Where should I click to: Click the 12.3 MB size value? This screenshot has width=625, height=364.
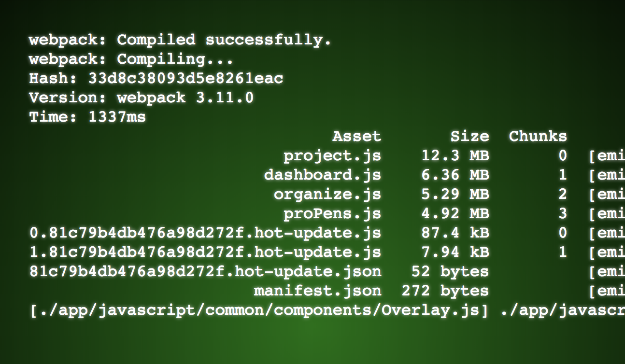[455, 155]
